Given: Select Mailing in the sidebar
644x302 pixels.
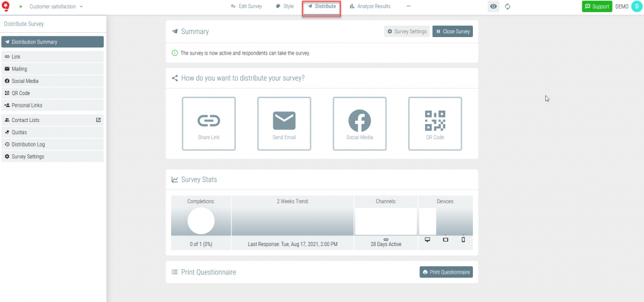Looking at the screenshot, I should [x=19, y=69].
